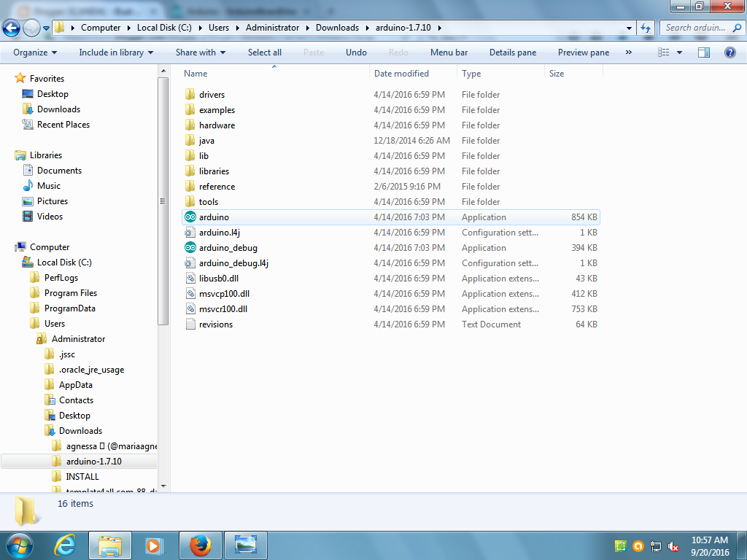This screenshot has width=747, height=560.
Task: Click the arduino application icon
Action: [x=190, y=217]
